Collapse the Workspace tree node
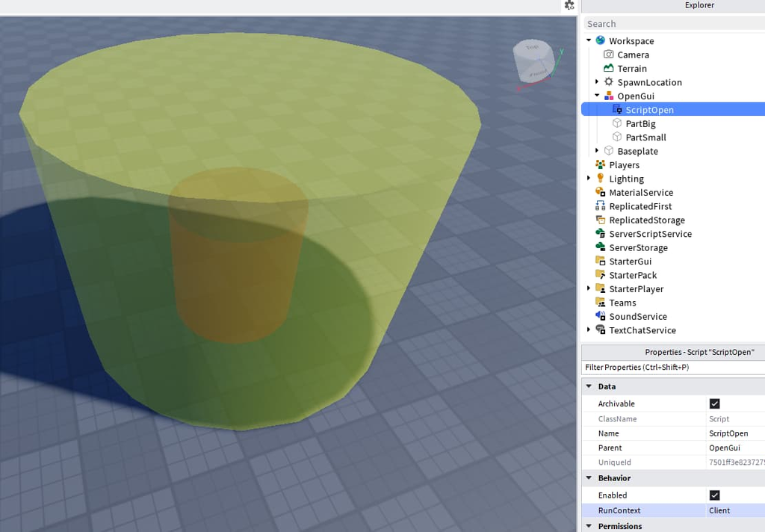Image resolution: width=765 pixels, height=532 pixels. pyautogui.click(x=589, y=40)
